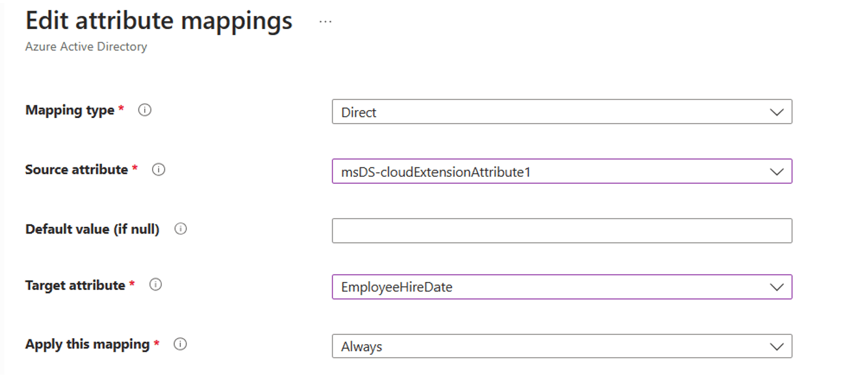
Task: Click the Apply this mapping info icon
Action: (x=180, y=344)
